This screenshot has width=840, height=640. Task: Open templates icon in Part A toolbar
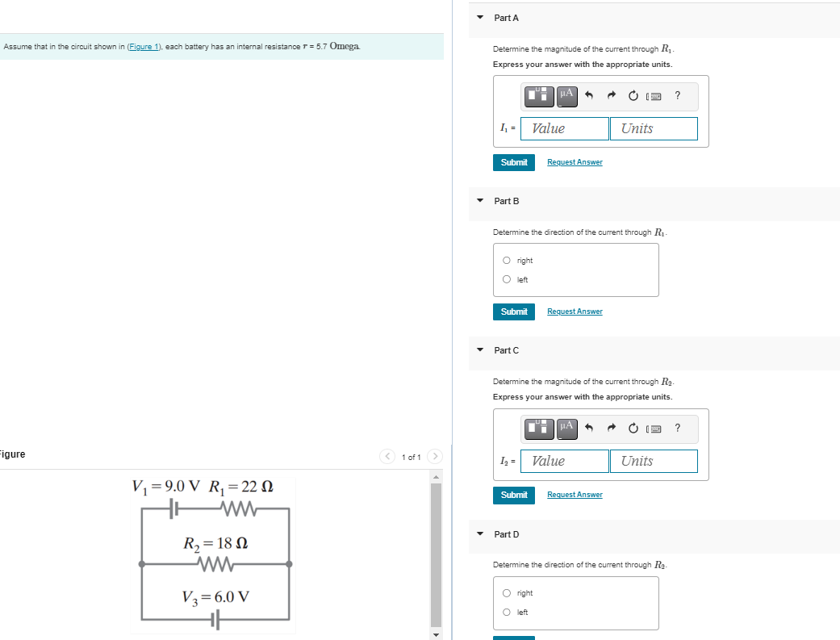(539, 96)
